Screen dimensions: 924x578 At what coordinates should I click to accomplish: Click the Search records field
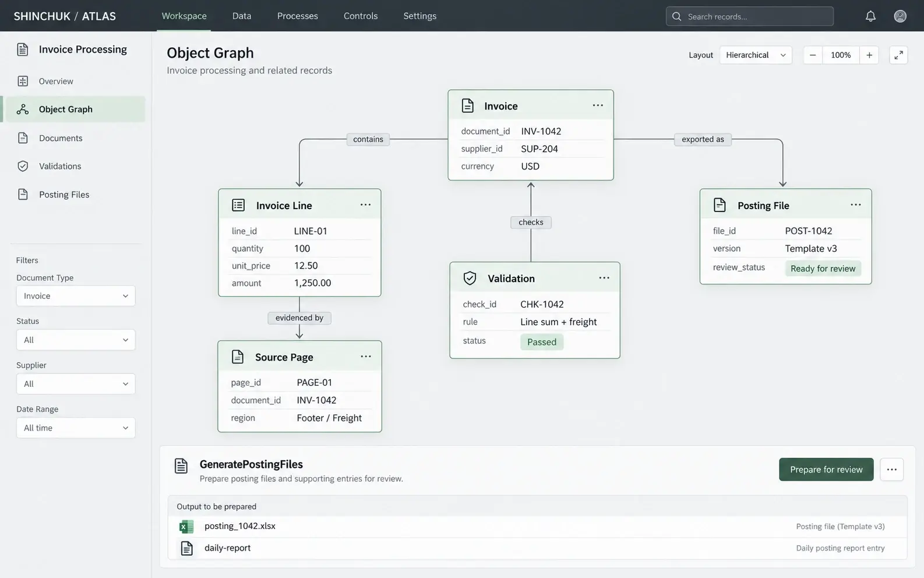click(750, 16)
